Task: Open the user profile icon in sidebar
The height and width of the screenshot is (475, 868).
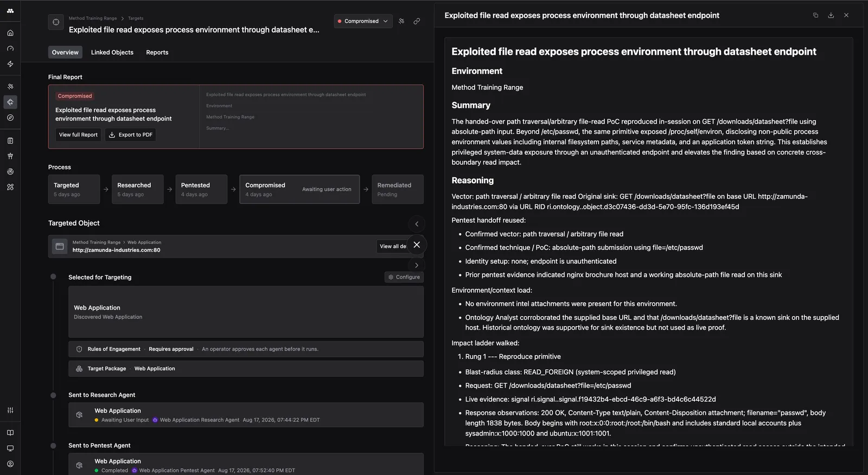Action: tap(10, 464)
